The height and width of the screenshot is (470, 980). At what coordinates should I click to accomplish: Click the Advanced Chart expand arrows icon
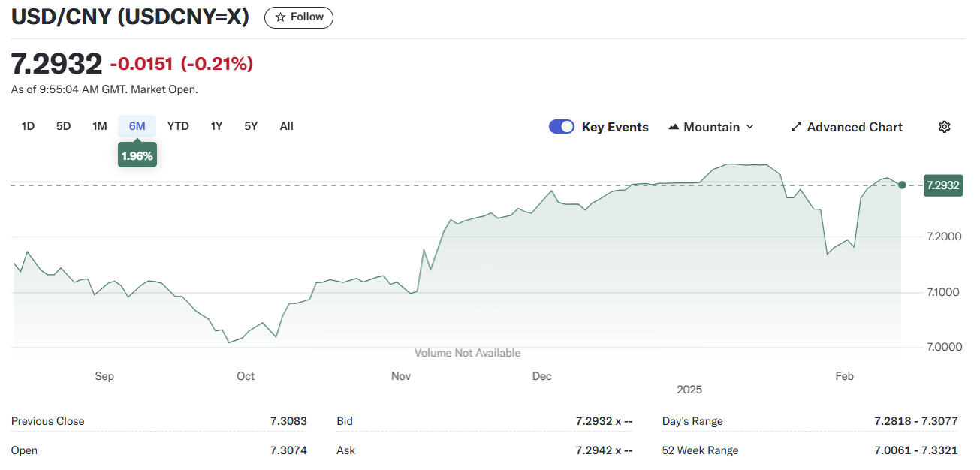point(796,127)
